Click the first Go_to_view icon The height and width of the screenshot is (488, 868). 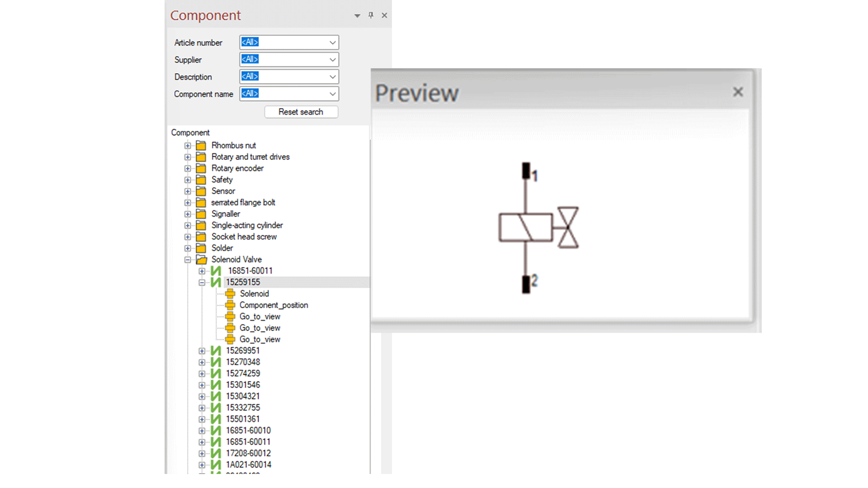[x=231, y=316]
